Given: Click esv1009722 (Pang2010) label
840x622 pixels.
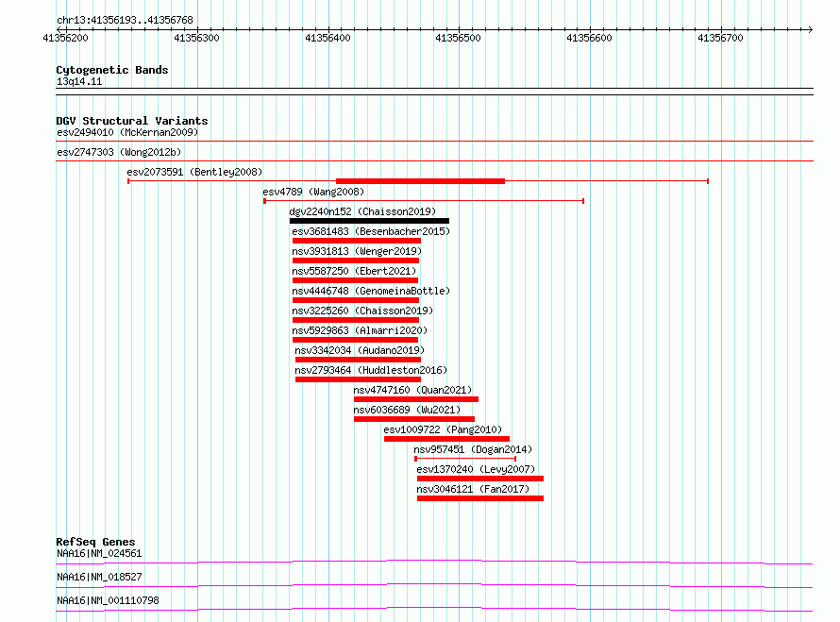Looking at the screenshot, I should 443,429.
